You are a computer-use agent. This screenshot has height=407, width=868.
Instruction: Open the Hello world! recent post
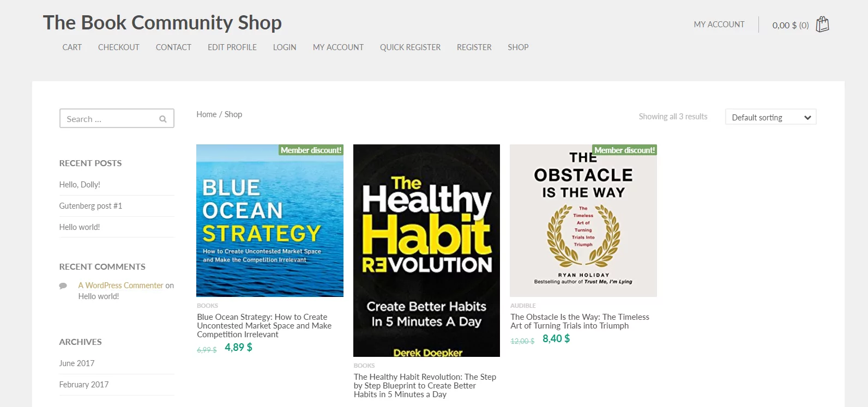pyautogui.click(x=80, y=227)
